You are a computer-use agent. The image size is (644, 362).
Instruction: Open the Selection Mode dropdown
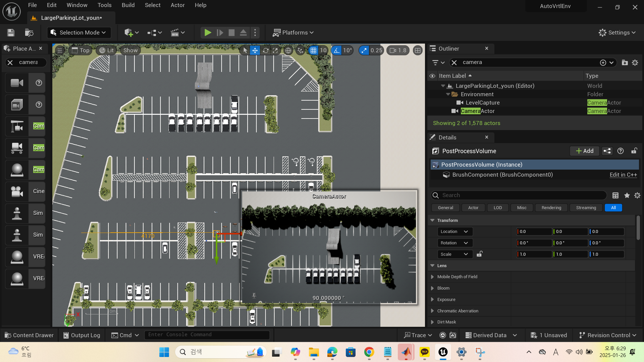pos(79,33)
